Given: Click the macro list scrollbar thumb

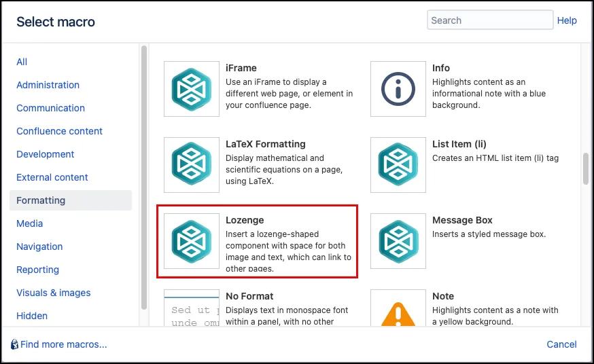Looking at the screenshot, I should [x=586, y=168].
